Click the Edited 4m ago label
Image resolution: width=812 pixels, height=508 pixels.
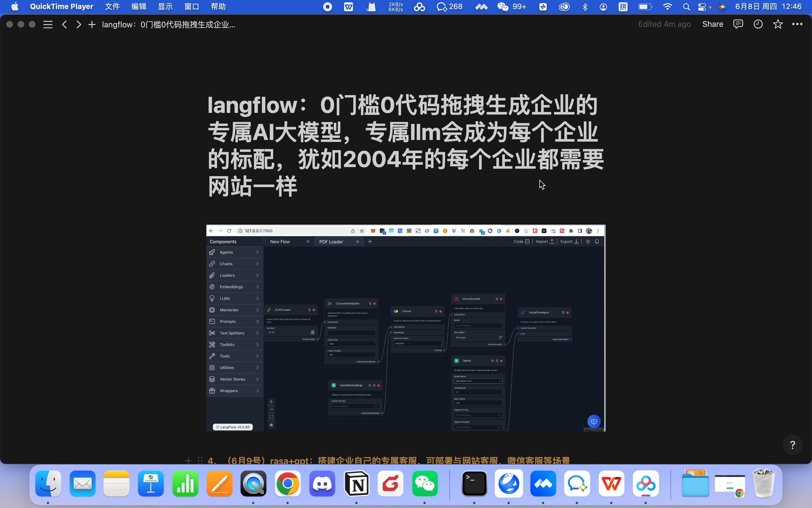pos(664,24)
